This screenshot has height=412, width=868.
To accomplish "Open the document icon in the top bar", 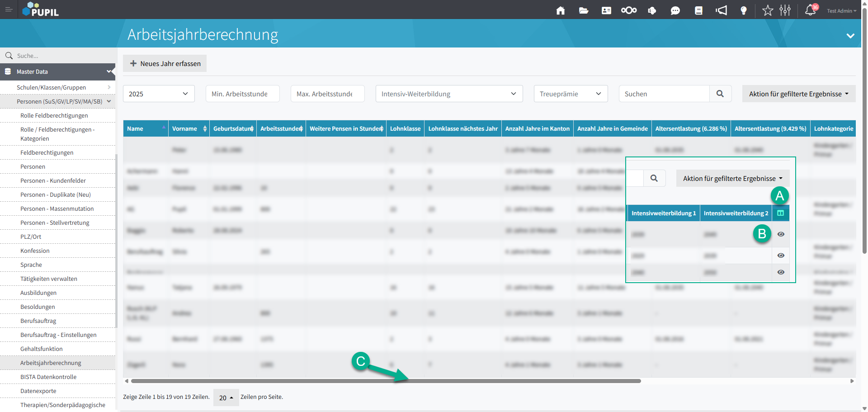I will 698,10.
